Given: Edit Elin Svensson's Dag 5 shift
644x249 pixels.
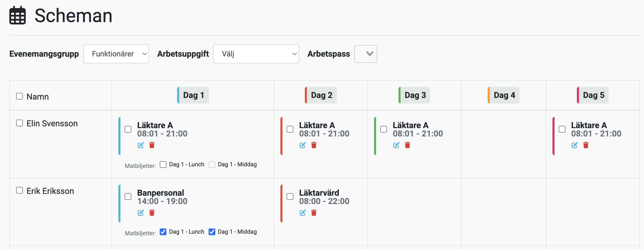Looking at the screenshot, I should point(575,145).
